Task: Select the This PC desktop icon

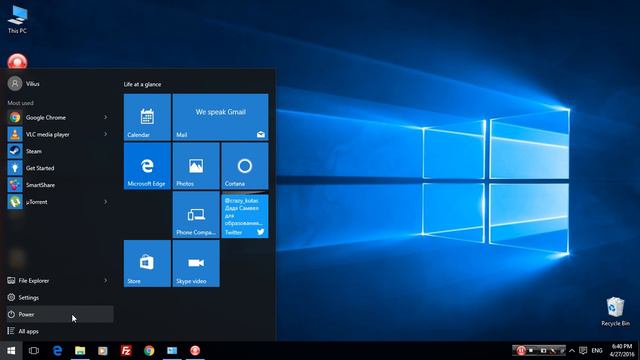Action: click(18, 19)
